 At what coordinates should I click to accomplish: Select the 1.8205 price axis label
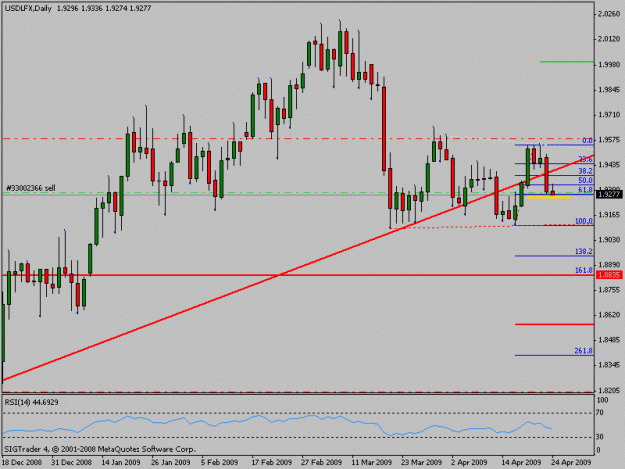click(x=609, y=391)
